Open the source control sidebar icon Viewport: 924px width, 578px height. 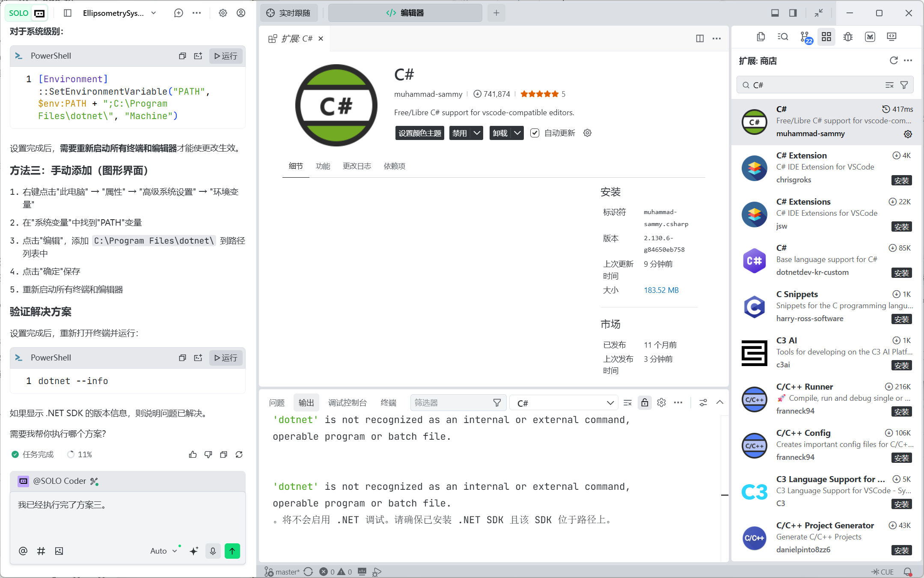(x=805, y=37)
